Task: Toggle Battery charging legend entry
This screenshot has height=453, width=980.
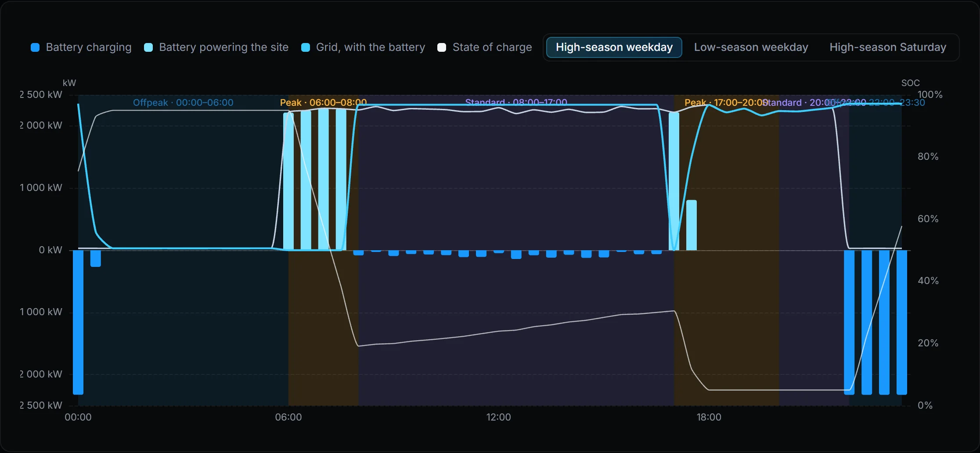Action: click(81, 47)
